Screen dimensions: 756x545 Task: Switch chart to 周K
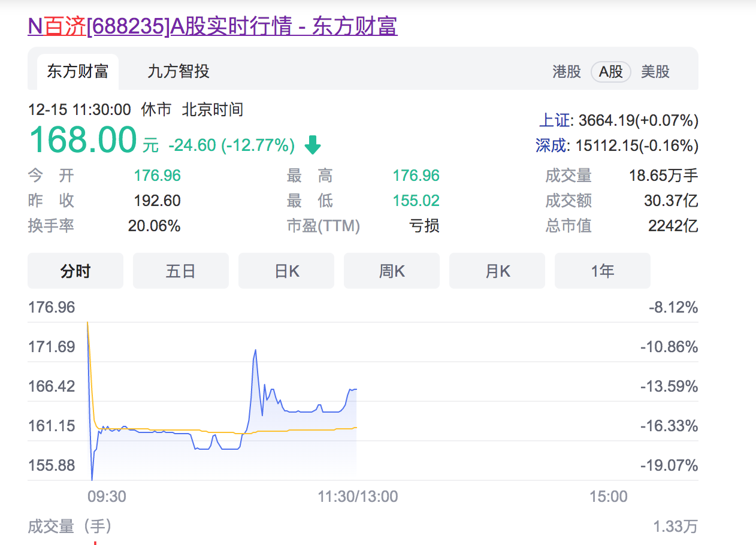pyautogui.click(x=392, y=271)
